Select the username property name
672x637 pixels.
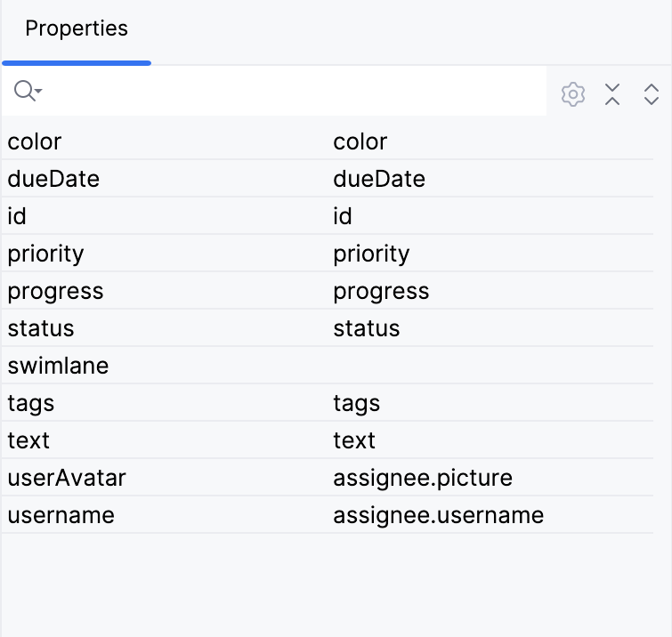[x=61, y=515]
